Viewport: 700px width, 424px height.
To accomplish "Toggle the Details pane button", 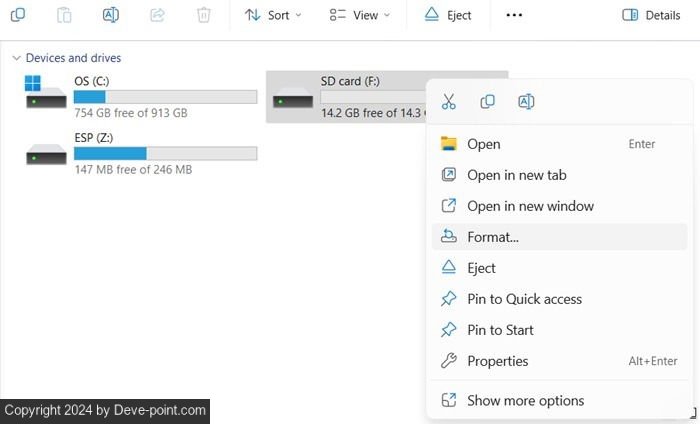I will click(651, 15).
